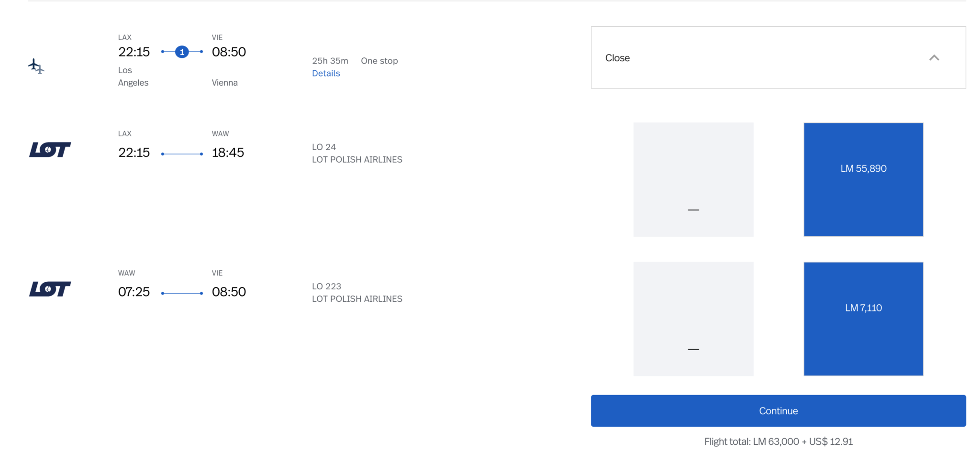Click the 25h 35m total duration
Image resolution: width=980 pixels, height=463 pixels.
330,61
